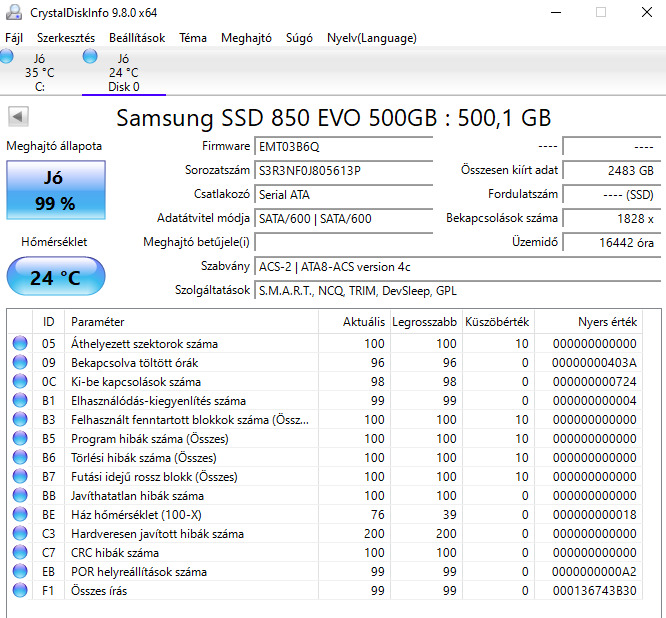Image resolution: width=666 pixels, height=618 pixels.
Task: Select the Törlési hibák száma (Összes) row
Action: click(x=325, y=457)
